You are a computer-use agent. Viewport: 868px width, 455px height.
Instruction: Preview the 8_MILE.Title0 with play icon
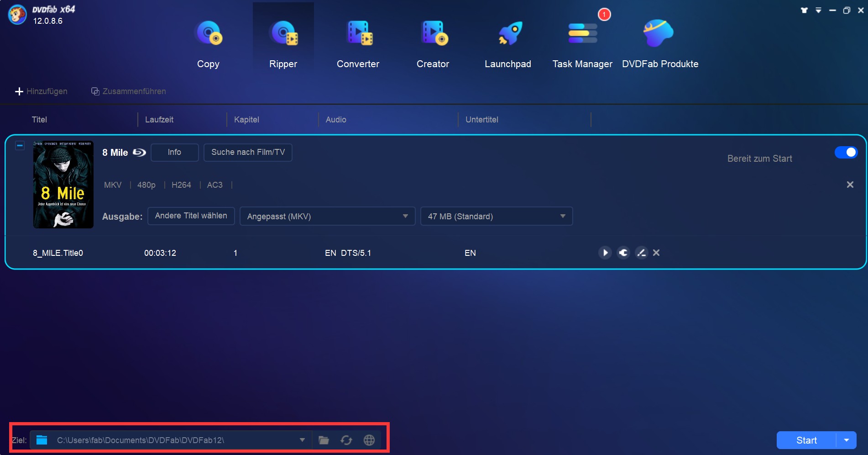tap(605, 253)
